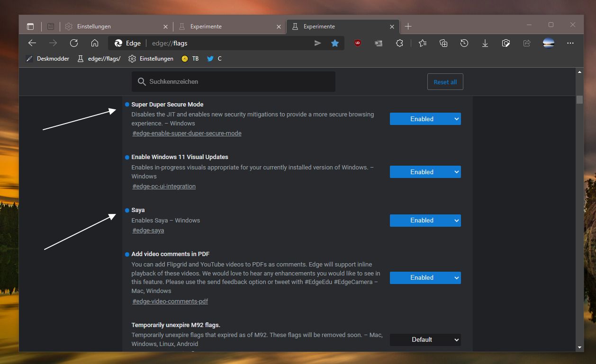596x364 pixels.
Task: Go to the home page icon
Action: point(95,43)
